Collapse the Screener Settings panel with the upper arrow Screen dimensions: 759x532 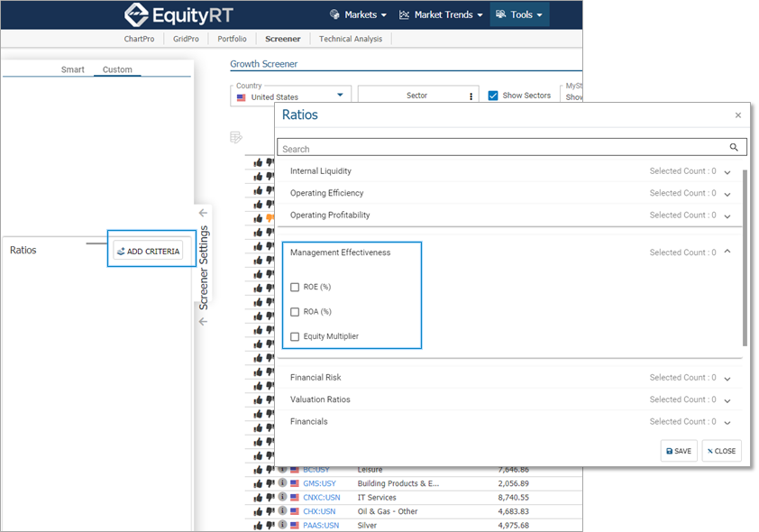click(204, 213)
